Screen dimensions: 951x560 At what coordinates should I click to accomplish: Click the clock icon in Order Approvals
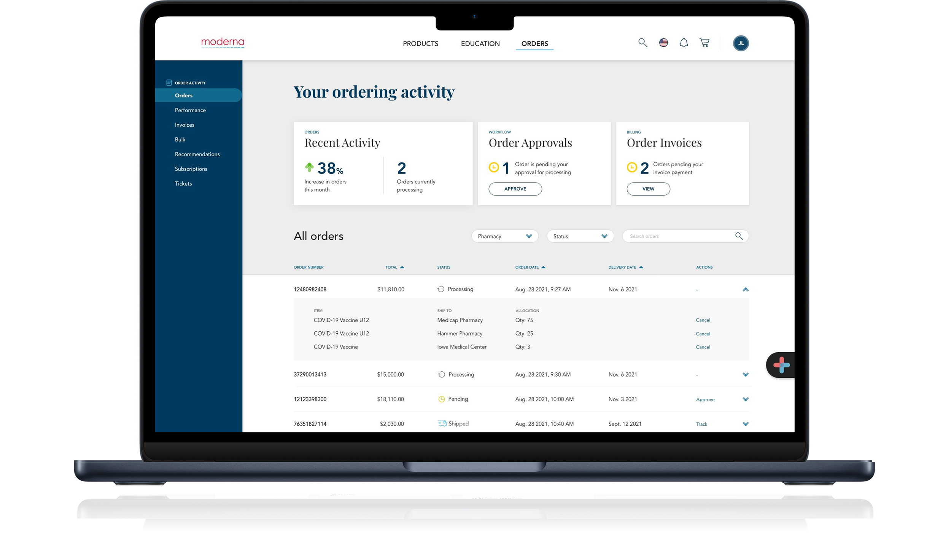click(x=493, y=167)
